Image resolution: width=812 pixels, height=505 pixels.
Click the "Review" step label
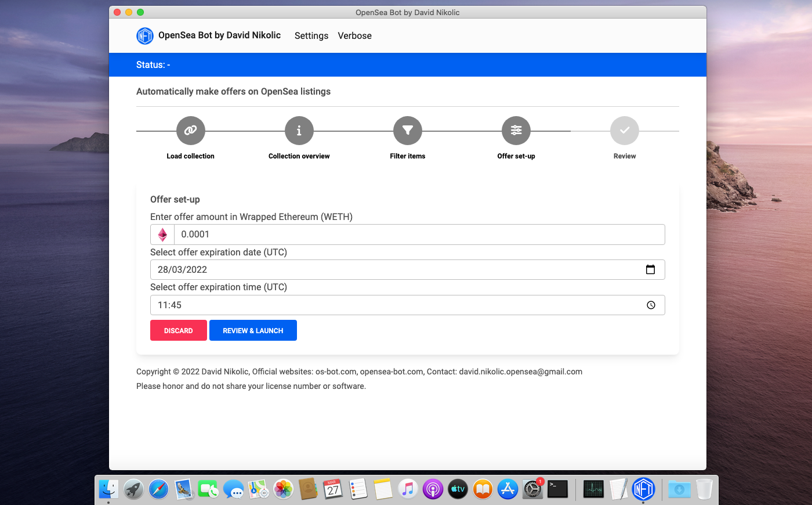pos(625,156)
